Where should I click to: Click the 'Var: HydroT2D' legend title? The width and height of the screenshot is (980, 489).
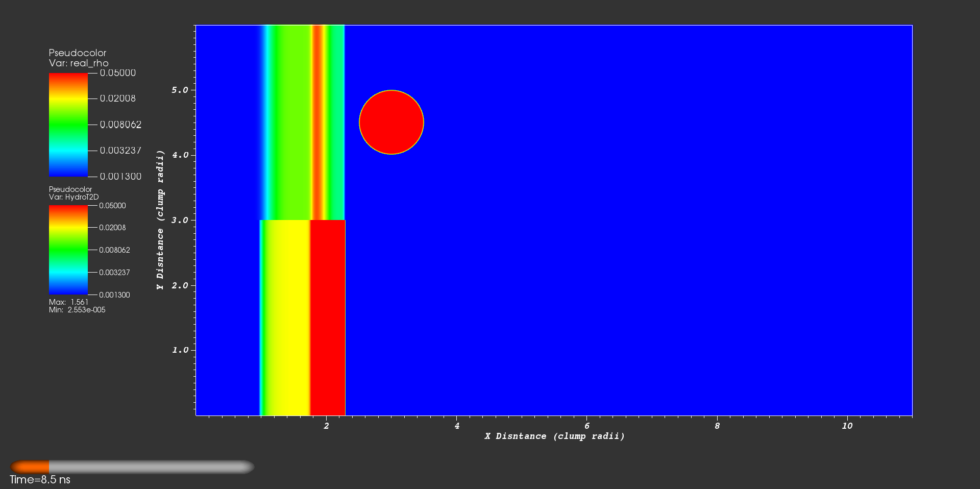point(74,197)
